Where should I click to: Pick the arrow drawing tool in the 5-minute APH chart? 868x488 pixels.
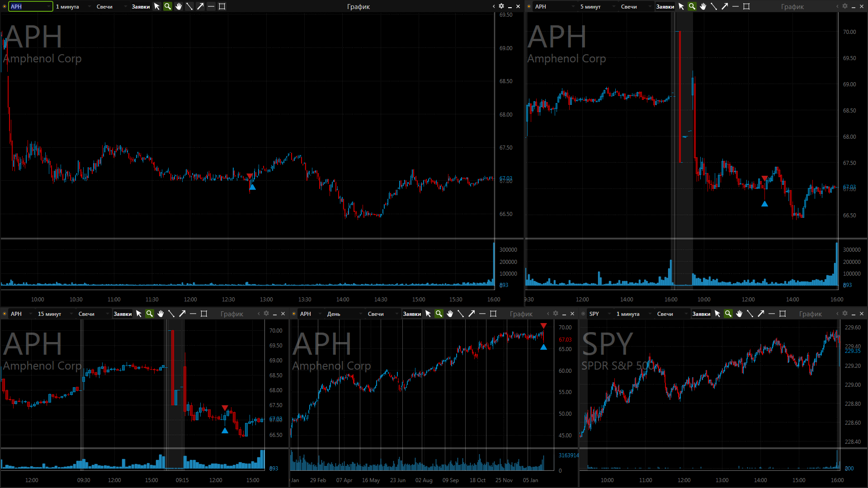(x=725, y=6)
